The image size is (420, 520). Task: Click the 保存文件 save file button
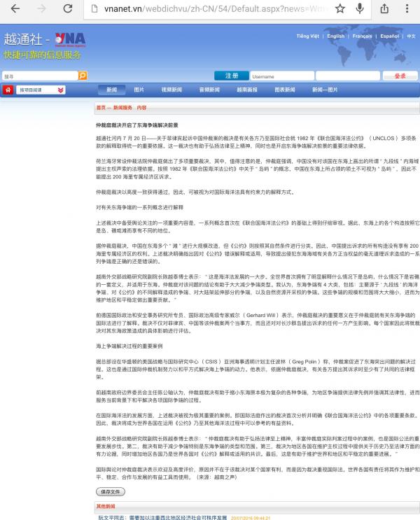(111, 491)
